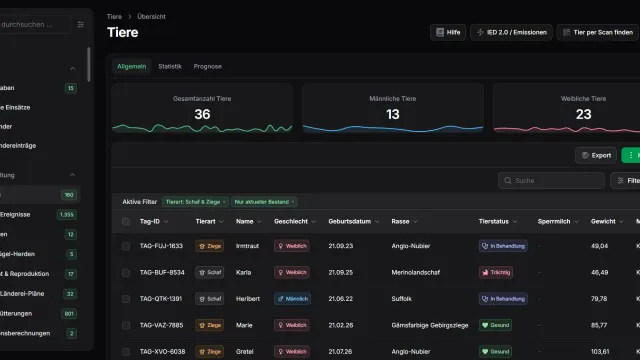The height and width of the screenshot is (360, 640).
Task: Click the Weiblich badge for Marie
Action: pyautogui.click(x=291, y=325)
